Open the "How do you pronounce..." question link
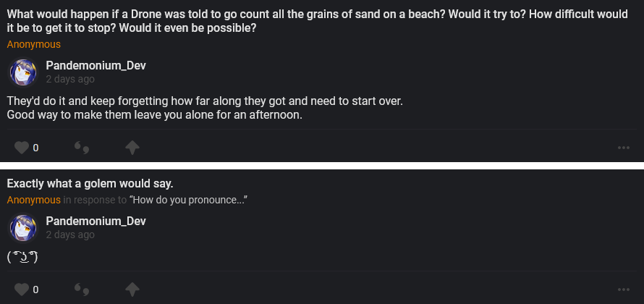 point(191,200)
